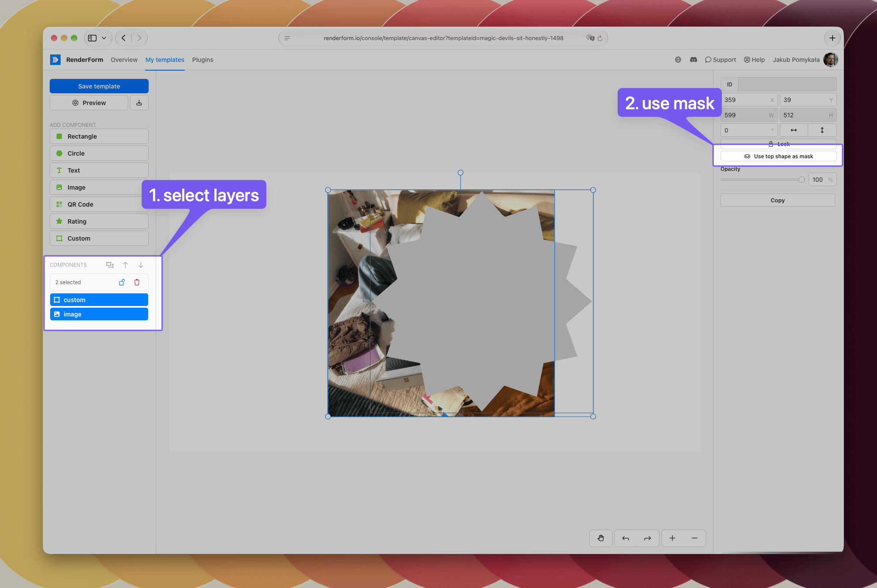The image size is (877, 588).
Task: Zoom out of the canvas
Action: pyautogui.click(x=694, y=538)
